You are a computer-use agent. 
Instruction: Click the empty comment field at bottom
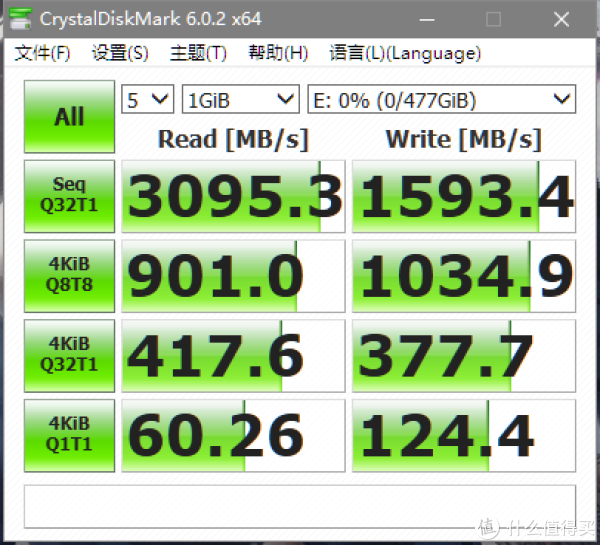(300, 506)
